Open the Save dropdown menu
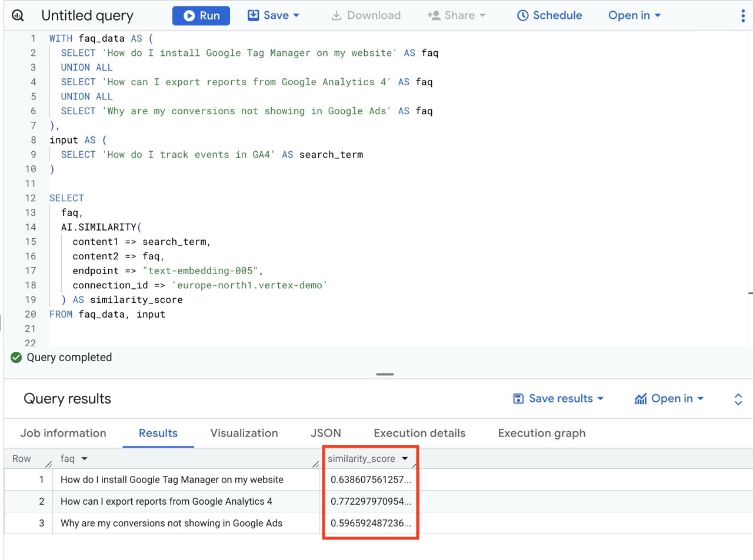 pos(274,15)
